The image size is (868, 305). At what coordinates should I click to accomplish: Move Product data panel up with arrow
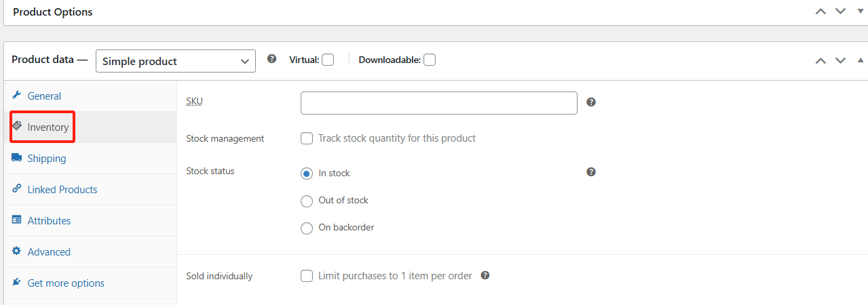pos(820,60)
